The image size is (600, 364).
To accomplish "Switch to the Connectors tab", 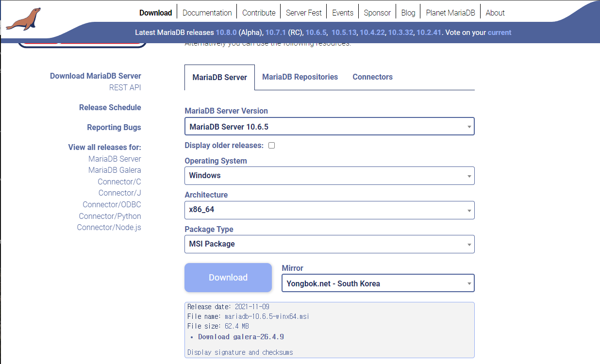I will [x=373, y=77].
